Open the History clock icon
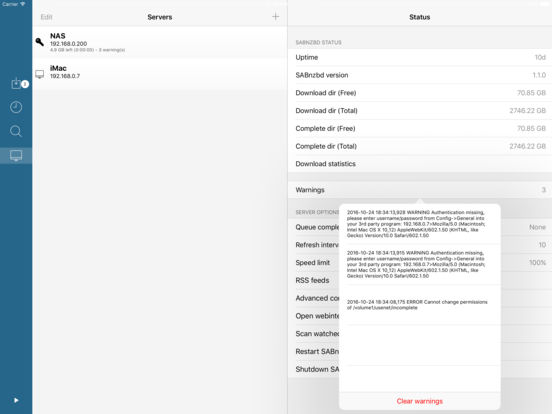 [x=16, y=107]
